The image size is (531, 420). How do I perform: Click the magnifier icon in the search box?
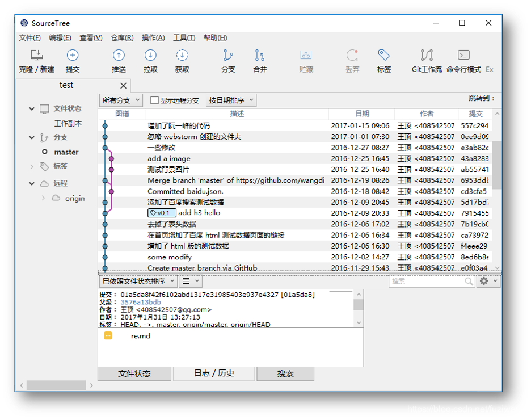[469, 281]
